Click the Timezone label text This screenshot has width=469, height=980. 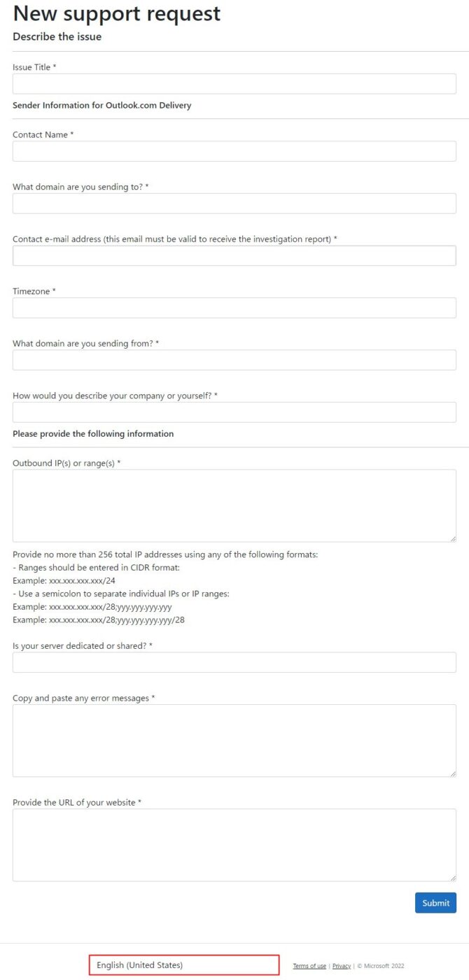31,291
